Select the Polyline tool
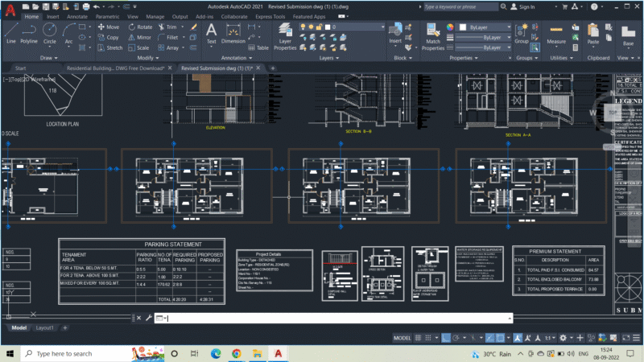 (29, 33)
